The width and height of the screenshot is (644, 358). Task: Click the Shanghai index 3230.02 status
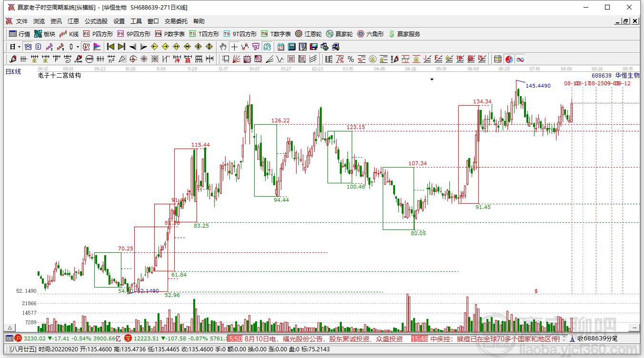click(34, 338)
